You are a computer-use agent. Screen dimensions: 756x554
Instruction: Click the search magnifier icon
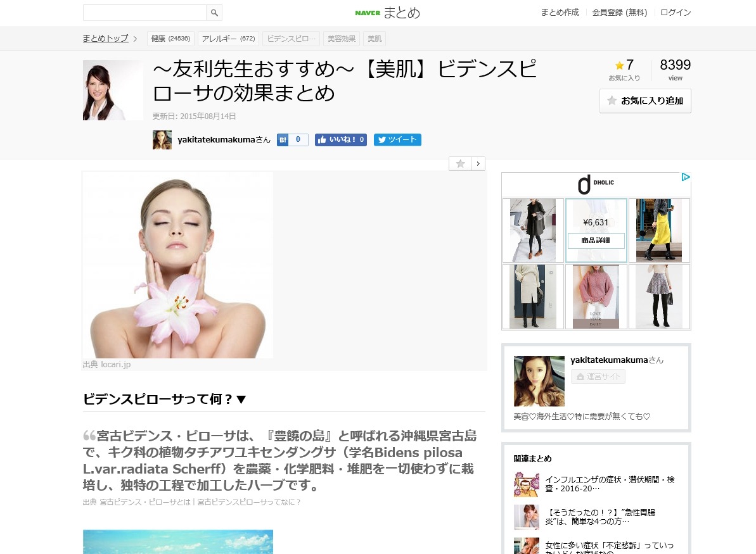coord(214,13)
